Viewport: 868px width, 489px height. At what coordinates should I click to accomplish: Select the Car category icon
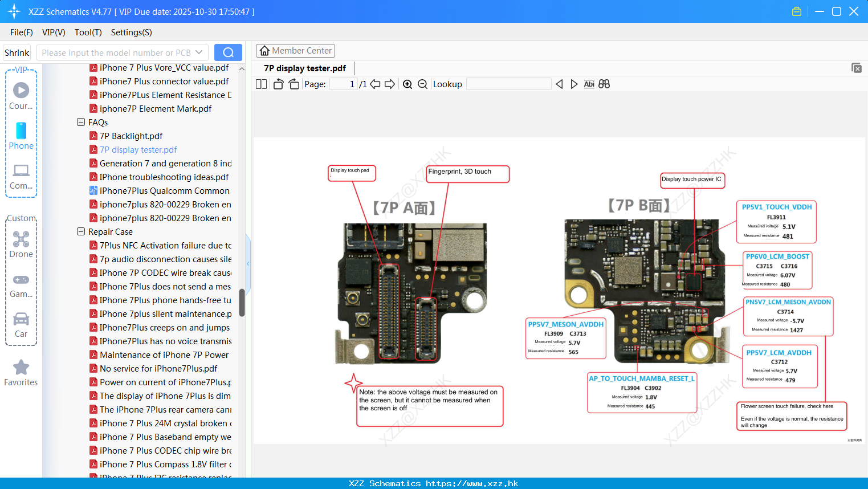[21, 325]
